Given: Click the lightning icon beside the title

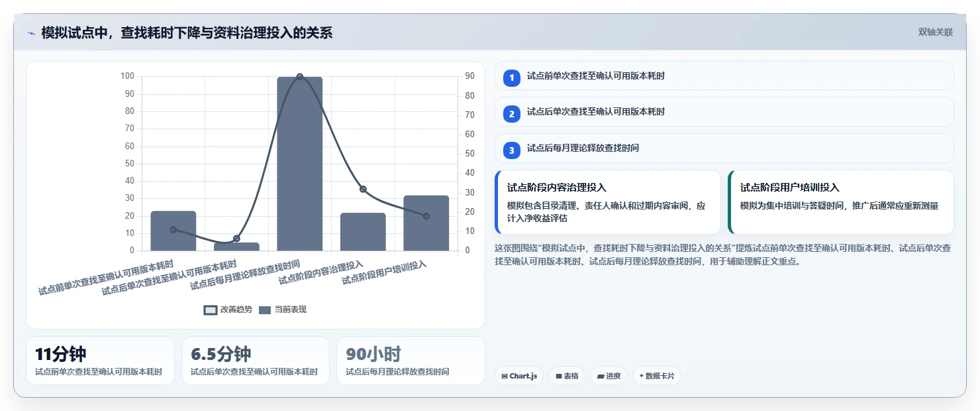Looking at the screenshot, I should click(31, 32).
